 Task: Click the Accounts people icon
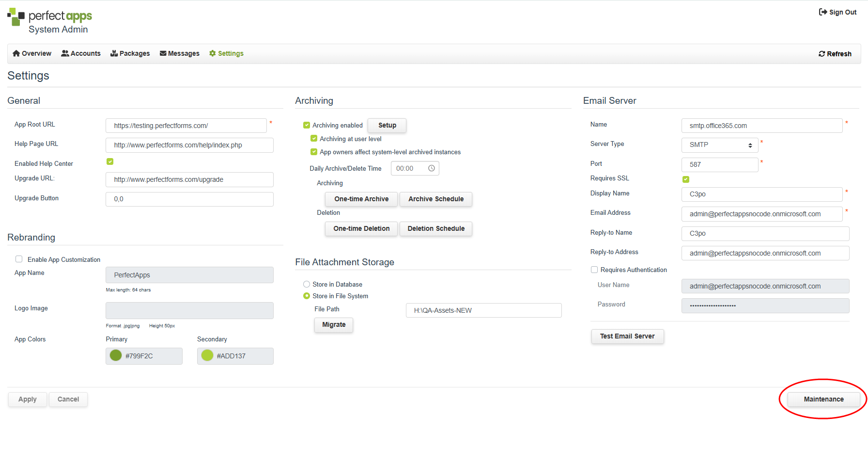(65, 53)
